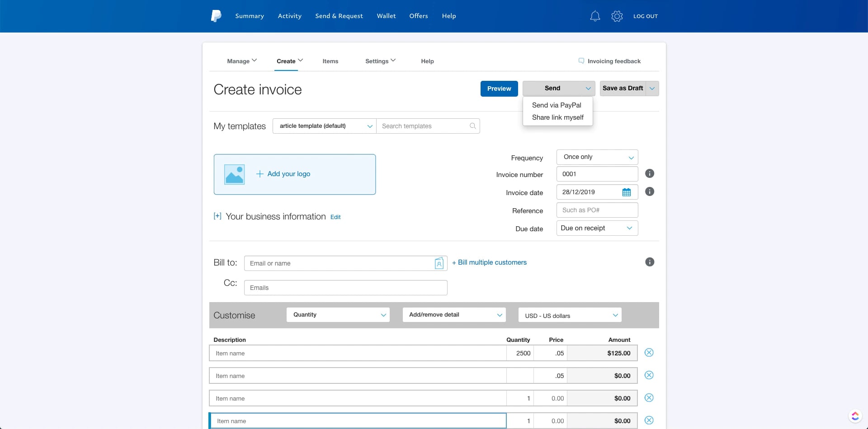View the Bill to info tooltip
Image resolution: width=868 pixels, height=429 pixels.
[x=650, y=262]
